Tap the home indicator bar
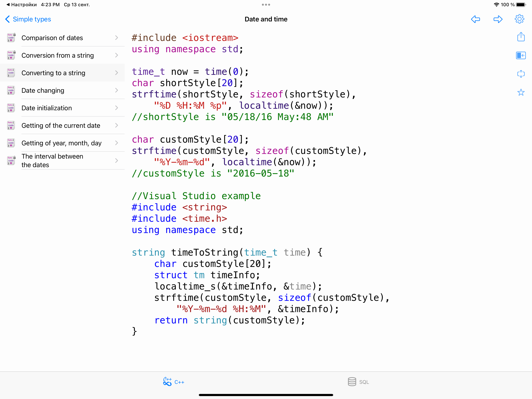This screenshot has height=399, width=532. pos(266,395)
